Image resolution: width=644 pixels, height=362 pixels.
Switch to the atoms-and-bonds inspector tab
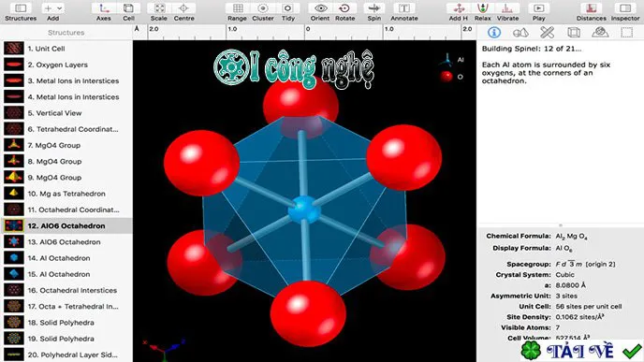520,33
